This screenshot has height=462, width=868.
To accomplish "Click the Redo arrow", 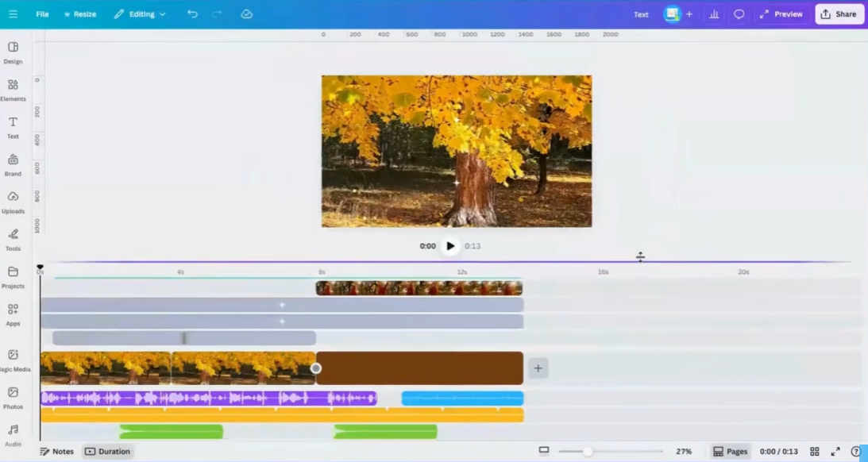I will 217,13.
